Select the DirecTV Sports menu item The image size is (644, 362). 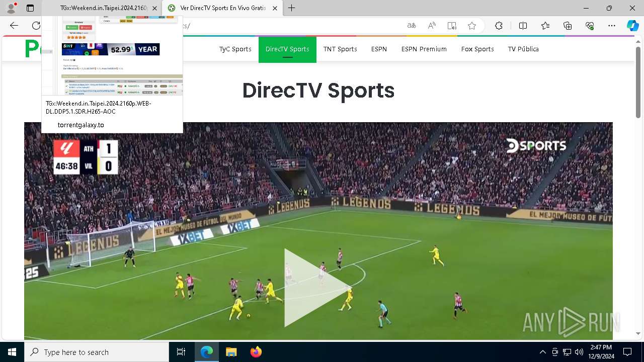point(287,49)
